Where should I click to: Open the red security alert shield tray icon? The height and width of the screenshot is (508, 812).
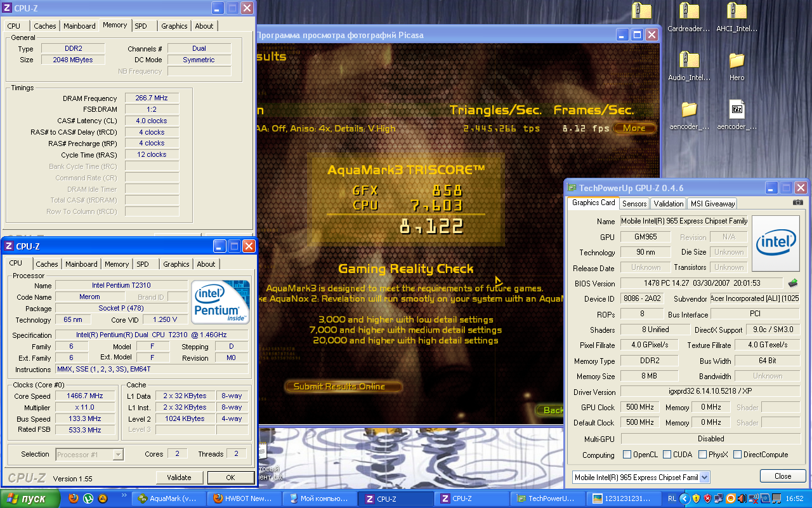coord(707,498)
